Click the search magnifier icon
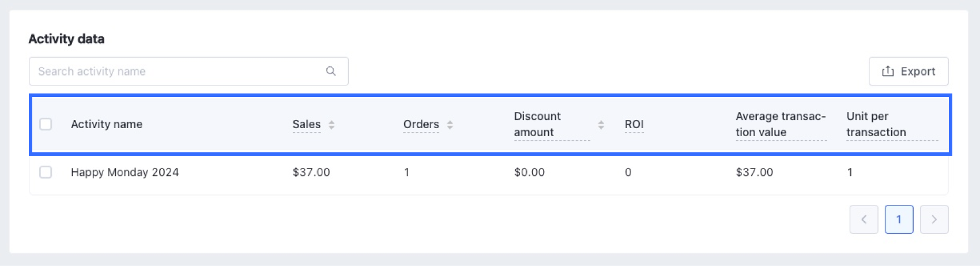The image size is (980, 266). 331,71
